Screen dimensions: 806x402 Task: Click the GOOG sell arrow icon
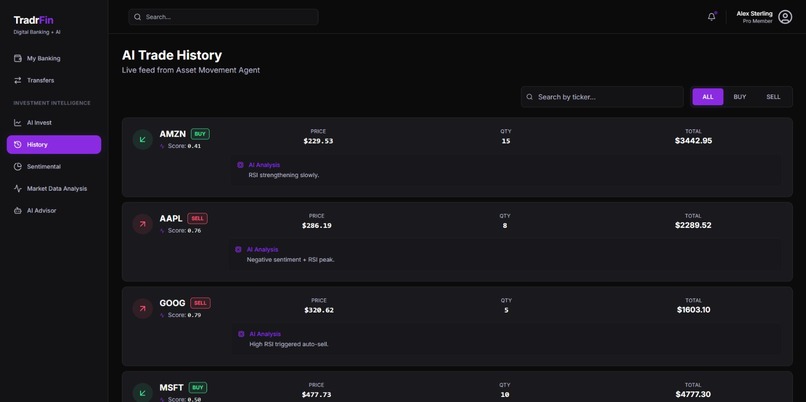(x=142, y=308)
